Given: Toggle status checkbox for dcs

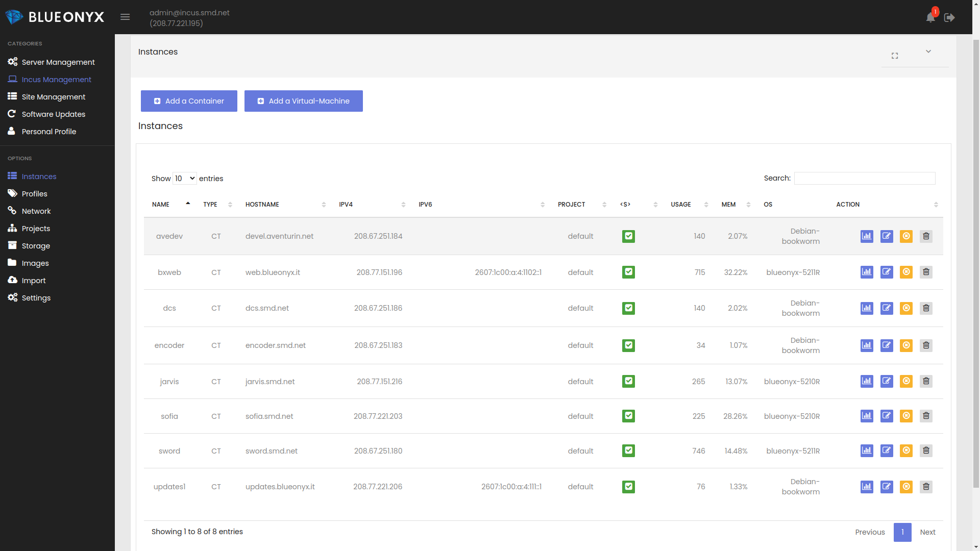Looking at the screenshot, I should [x=628, y=308].
